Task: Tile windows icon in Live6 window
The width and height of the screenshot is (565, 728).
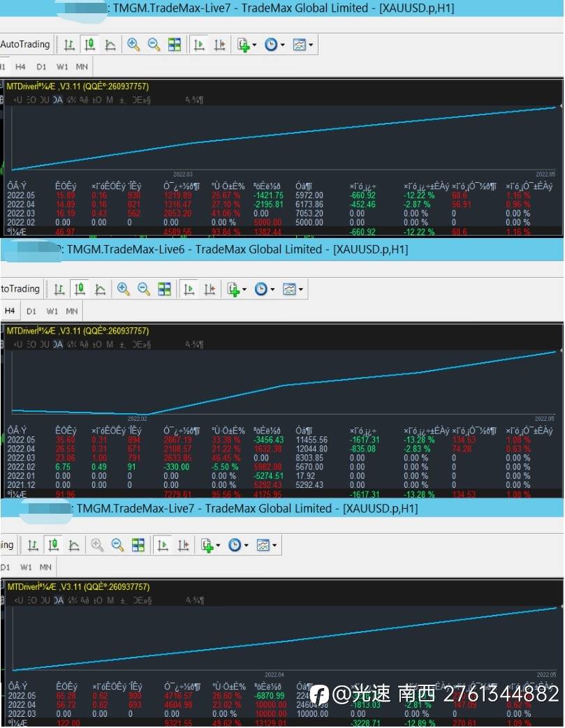Action: tap(164, 289)
